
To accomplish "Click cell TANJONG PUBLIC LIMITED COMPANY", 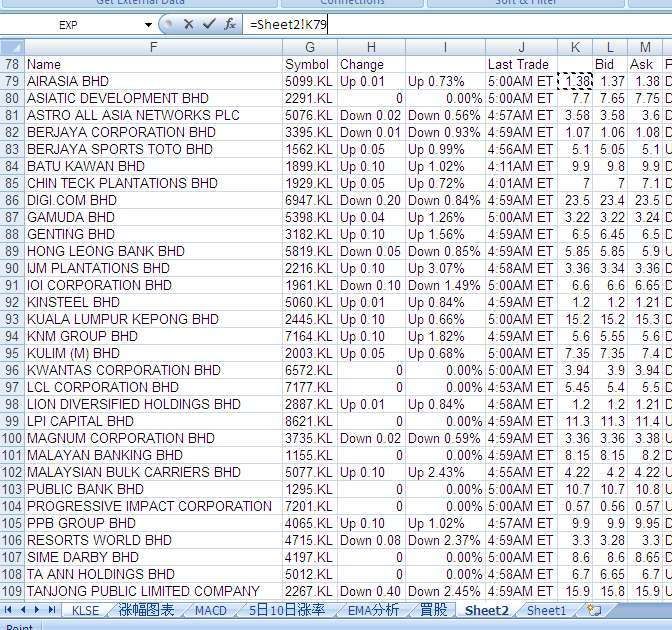I will click(153, 591).
